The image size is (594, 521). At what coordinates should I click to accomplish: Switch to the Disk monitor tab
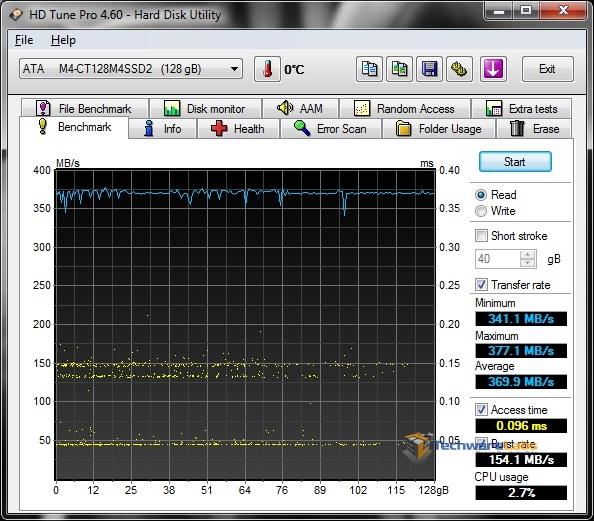tap(205, 108)
